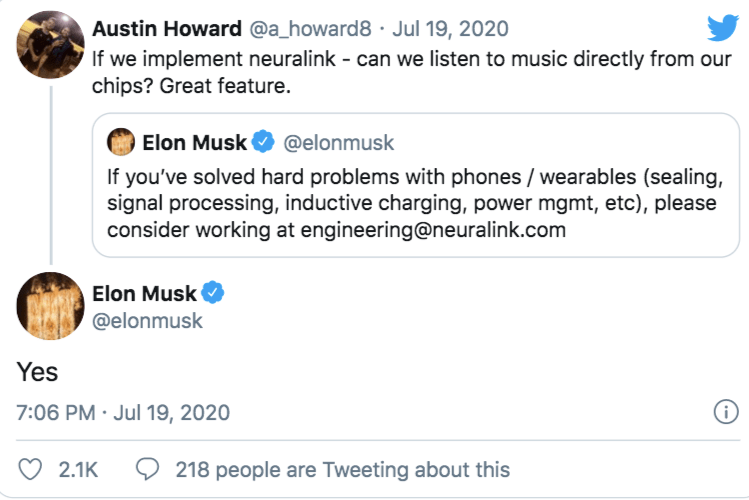Click Elon Musk's verified badge below the quote
The height and width of the screenshot is (500, 749).
(213, 294)
